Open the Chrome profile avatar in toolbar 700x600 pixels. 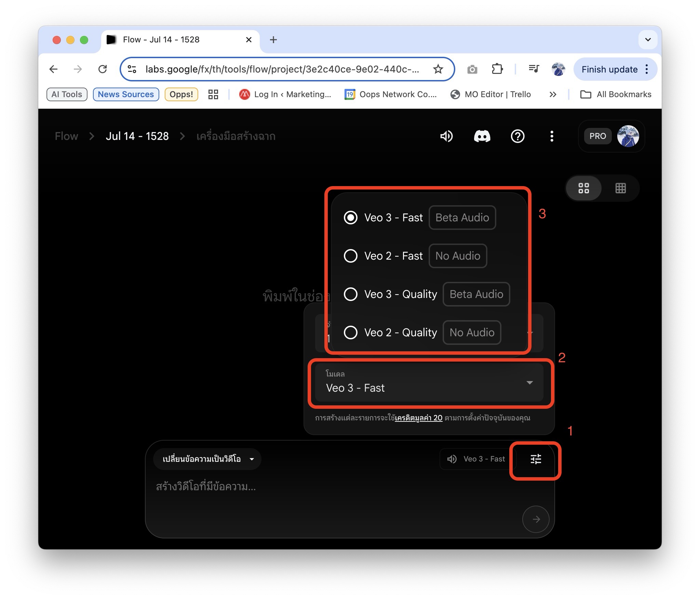(558, 69)
